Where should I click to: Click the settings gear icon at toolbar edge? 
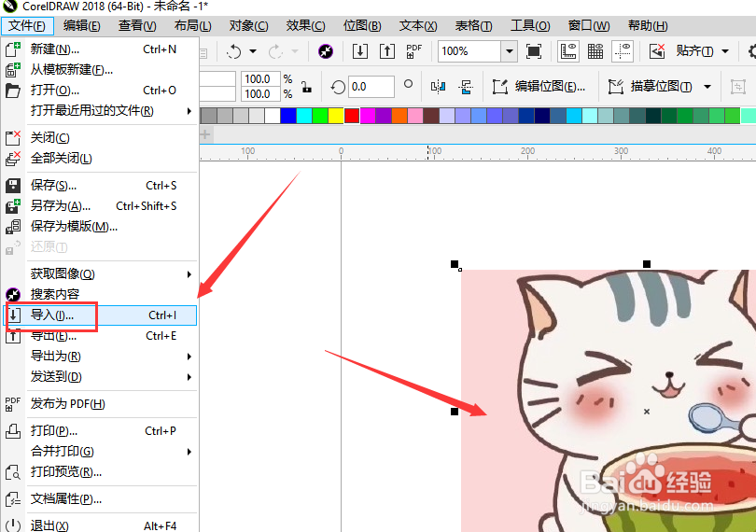(751, 51)
